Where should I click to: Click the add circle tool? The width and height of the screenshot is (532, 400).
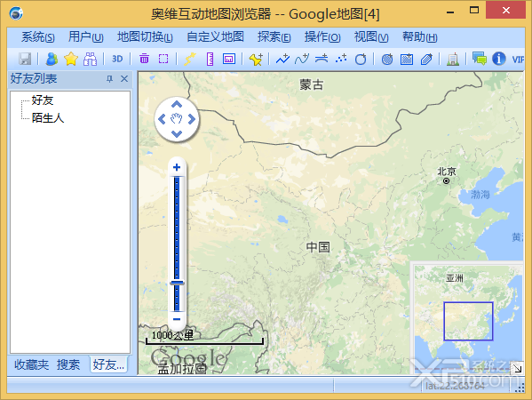361,59
